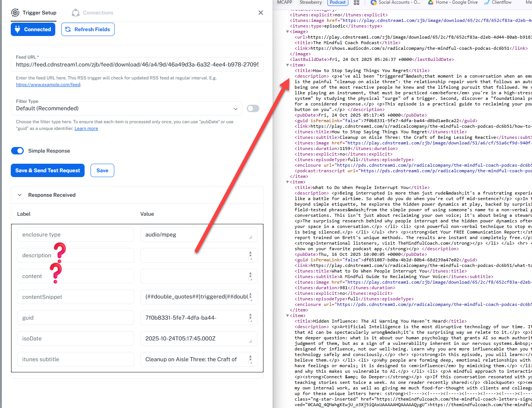Collapse the Response Received section
Viewport: 532px width, 408px height.
(x=20, y=195)
